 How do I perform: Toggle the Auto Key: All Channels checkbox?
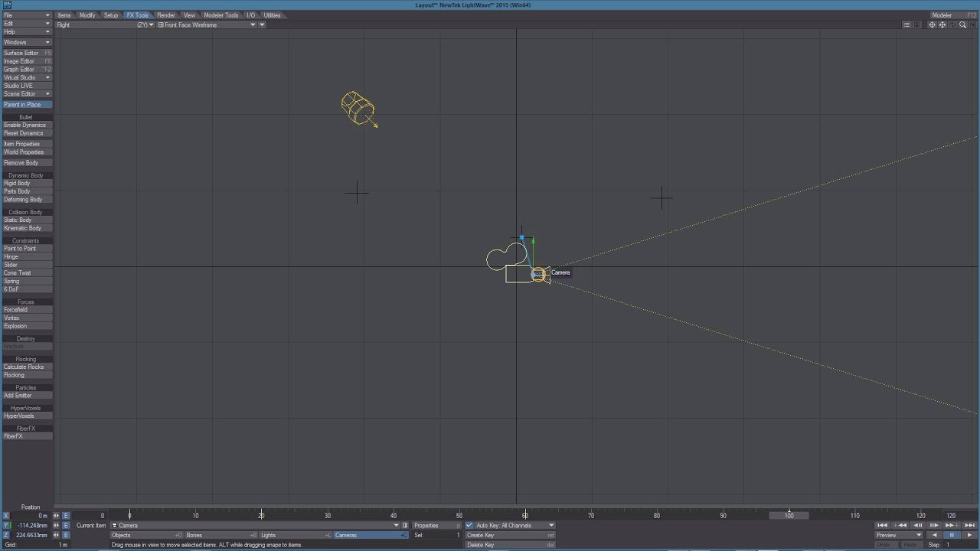[469, 525]
